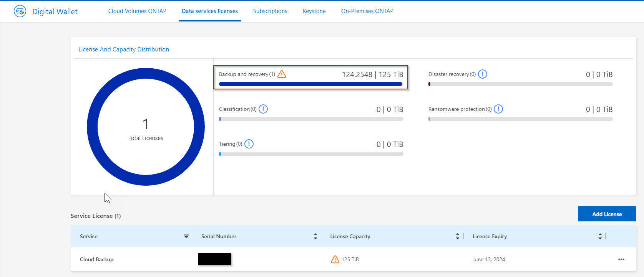The height and width of the screenshot is (277, 644).
Task: Click the Classification info icon
Action: point(263,109)
